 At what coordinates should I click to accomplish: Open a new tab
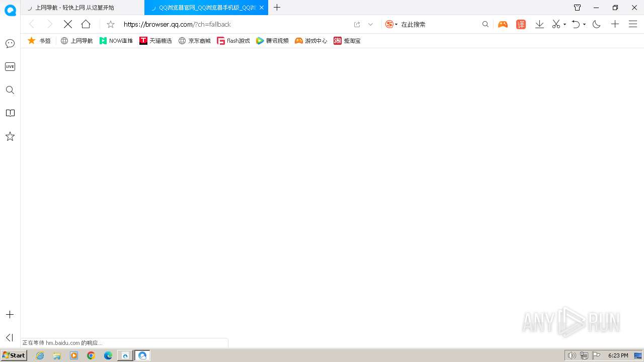coord(277,8)
